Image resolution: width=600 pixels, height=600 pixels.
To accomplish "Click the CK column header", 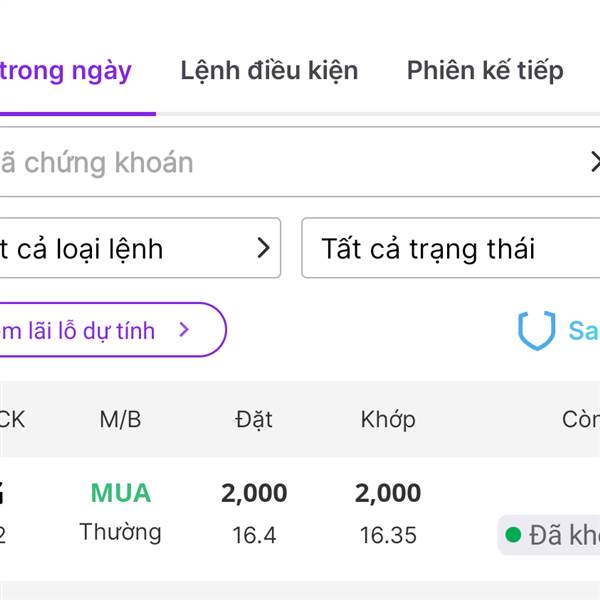I will [x=12, y=420].
